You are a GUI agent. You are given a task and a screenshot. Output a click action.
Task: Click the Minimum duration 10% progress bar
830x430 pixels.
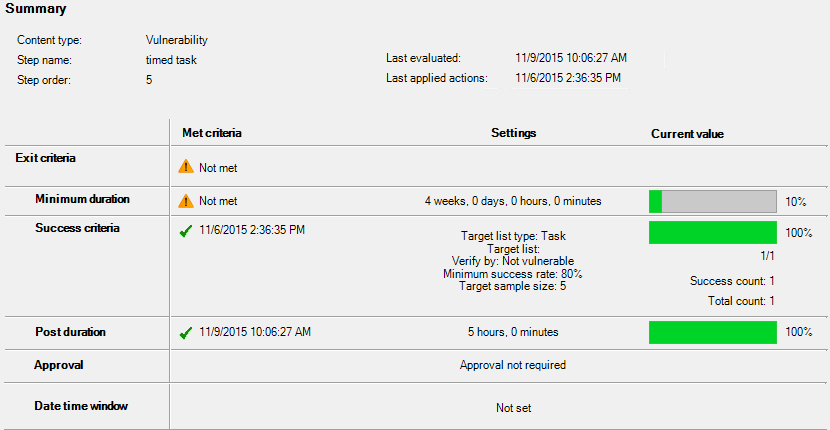(x=712, y=202)
